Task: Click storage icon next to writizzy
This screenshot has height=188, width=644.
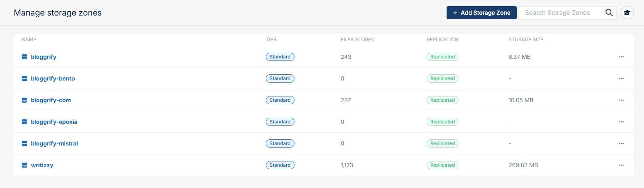Action: [x=24, y=165]
